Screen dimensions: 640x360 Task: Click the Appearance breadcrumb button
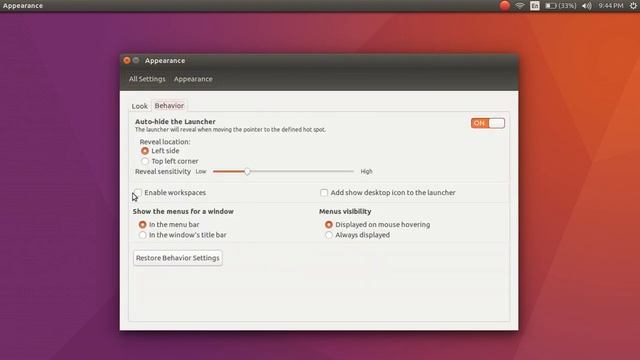pos(193,79)
